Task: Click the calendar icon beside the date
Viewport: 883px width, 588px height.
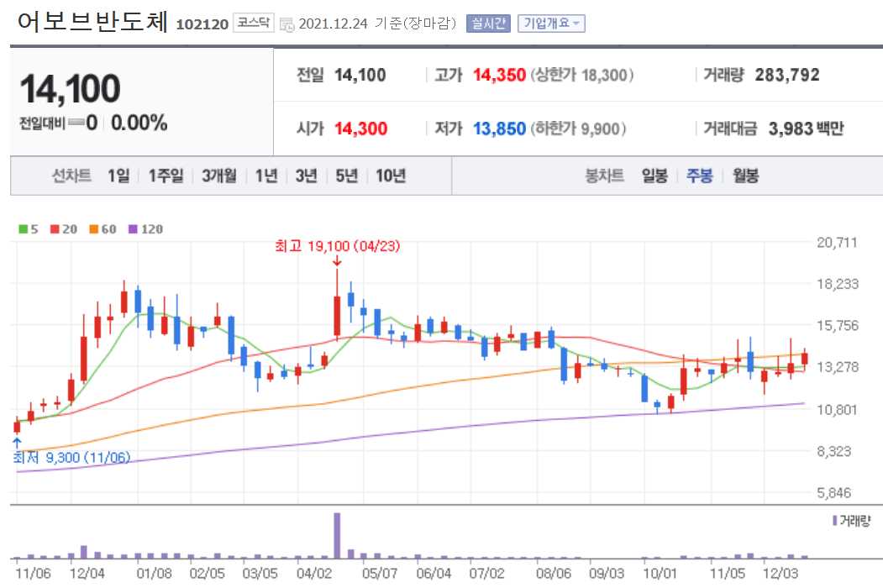Action: pos(287,25)
